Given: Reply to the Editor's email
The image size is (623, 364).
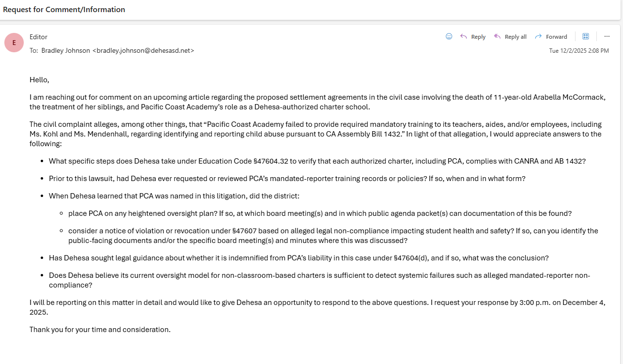Looking at the screenshot, I should (478, 36).
